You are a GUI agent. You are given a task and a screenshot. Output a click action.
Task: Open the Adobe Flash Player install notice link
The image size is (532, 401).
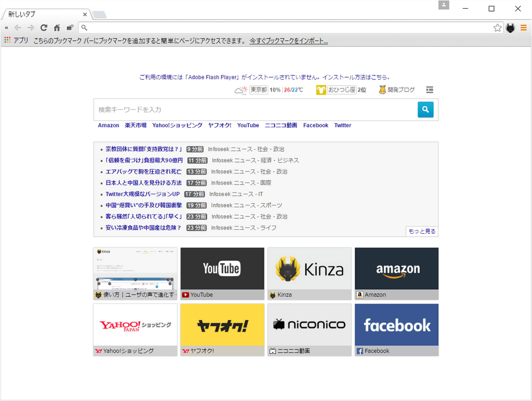(x=265, y=77)
